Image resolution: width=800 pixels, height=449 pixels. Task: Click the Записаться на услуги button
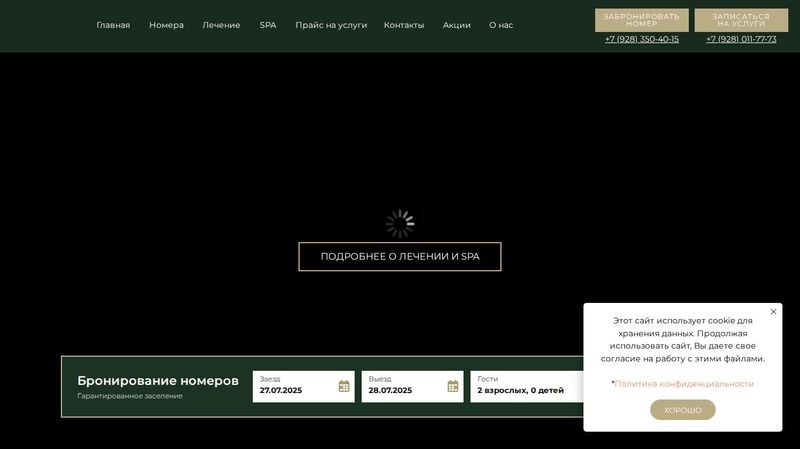coord(741,20)
